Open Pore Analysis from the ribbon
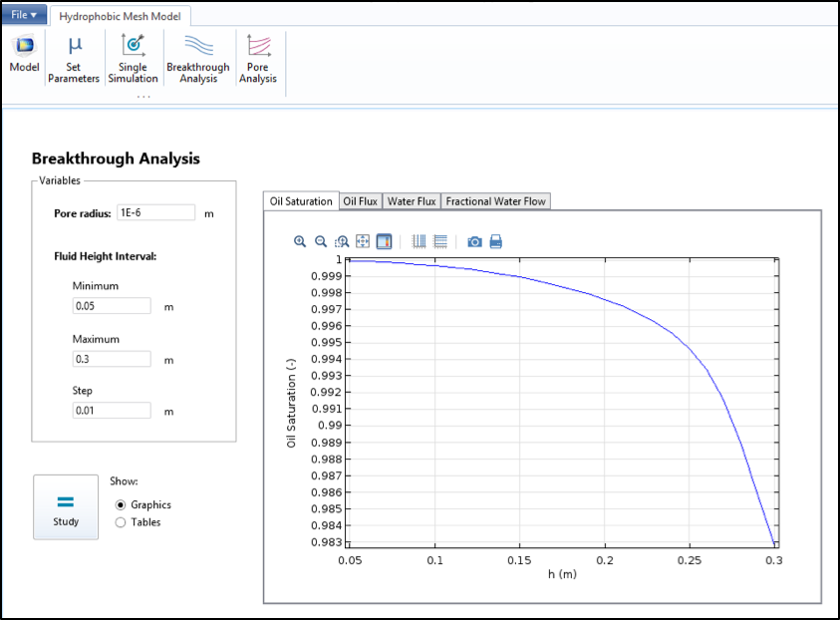The height and width of the screenshot is (620, 840). click(x=258, y=59)
